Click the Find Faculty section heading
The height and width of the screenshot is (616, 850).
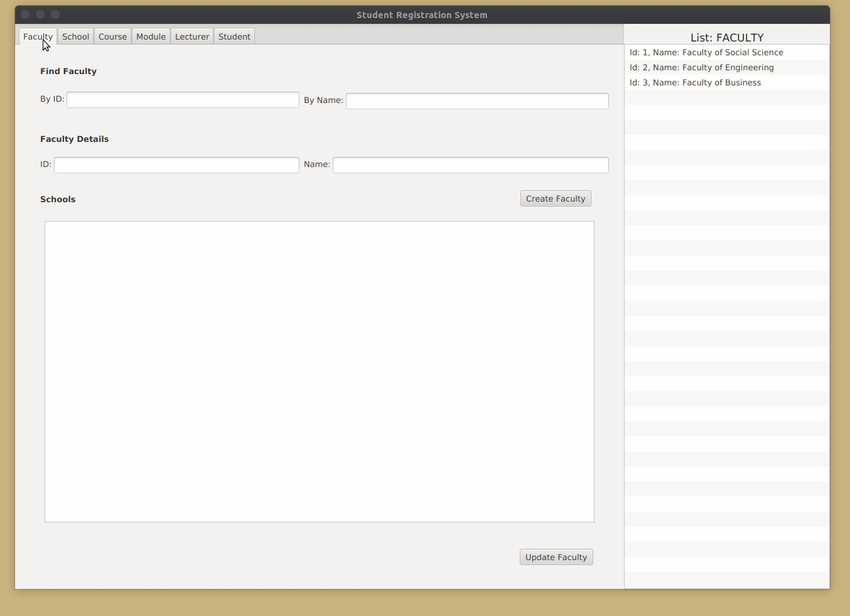[x=68, y=71]
